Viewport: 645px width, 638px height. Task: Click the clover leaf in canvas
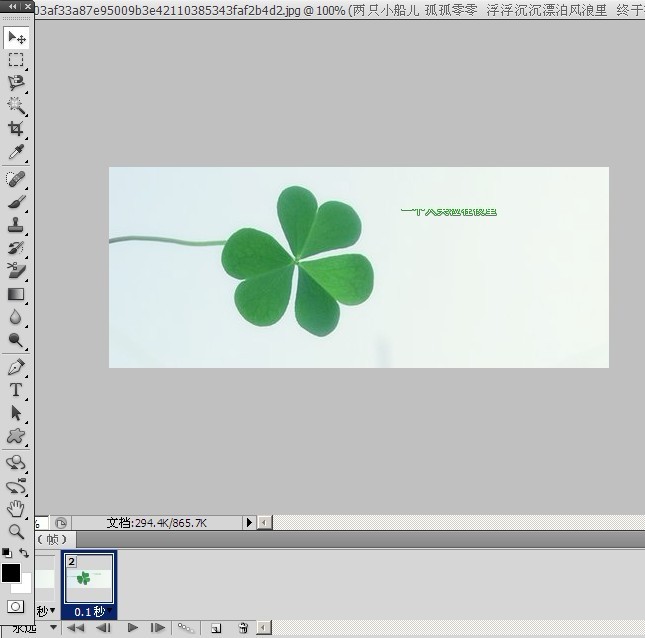(298, 261)
